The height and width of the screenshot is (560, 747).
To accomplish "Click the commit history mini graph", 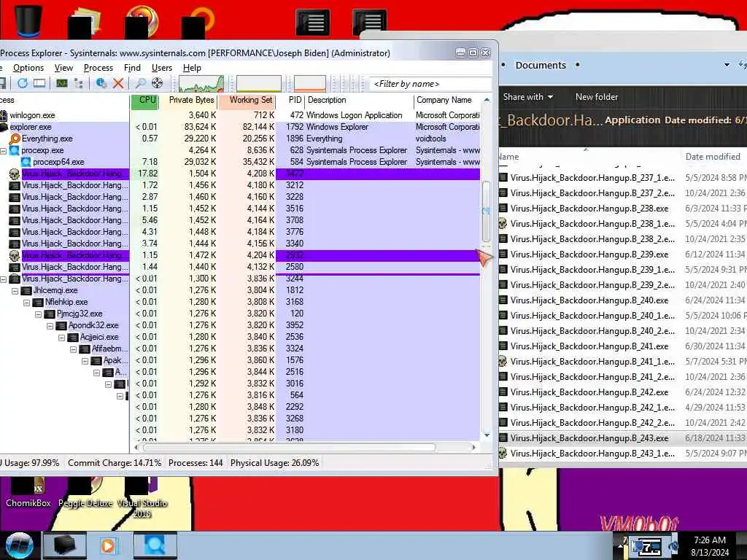I will click(259, 83).
